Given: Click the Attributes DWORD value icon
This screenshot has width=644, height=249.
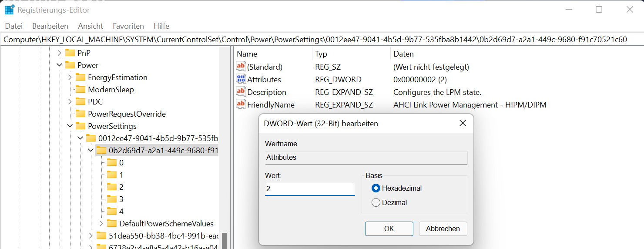Looking at the screenshot, I should pos(241,79).
